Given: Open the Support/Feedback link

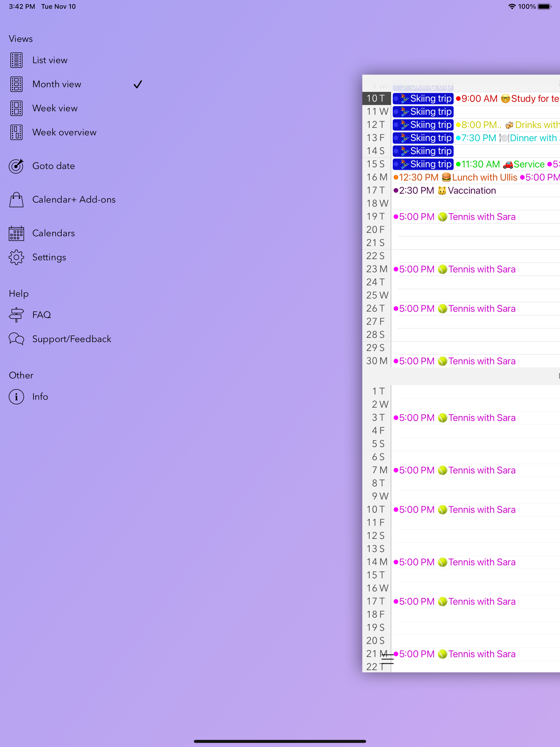Looking at the screenshot, I should coord(72,339).
